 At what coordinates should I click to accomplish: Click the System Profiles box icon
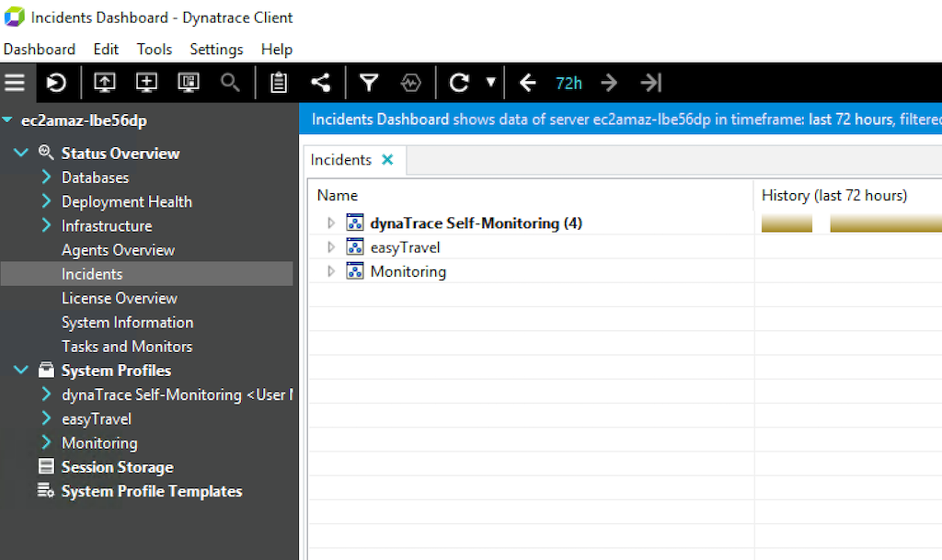coord(46,370)
